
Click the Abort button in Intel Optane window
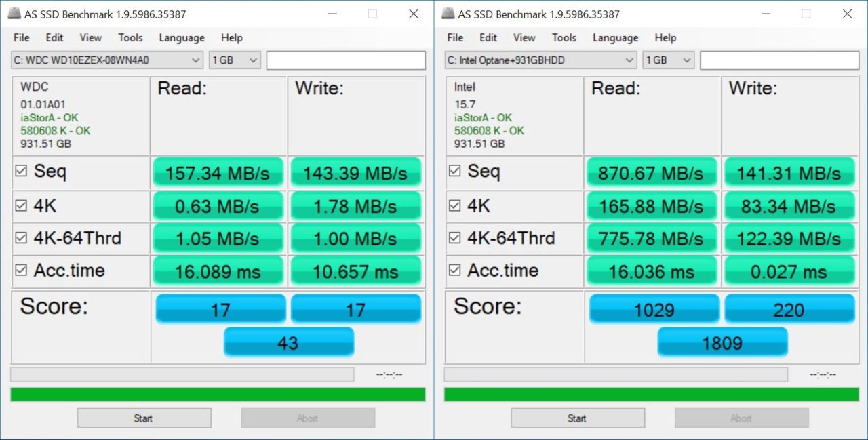pyautogui.click(x=741, y=418)
